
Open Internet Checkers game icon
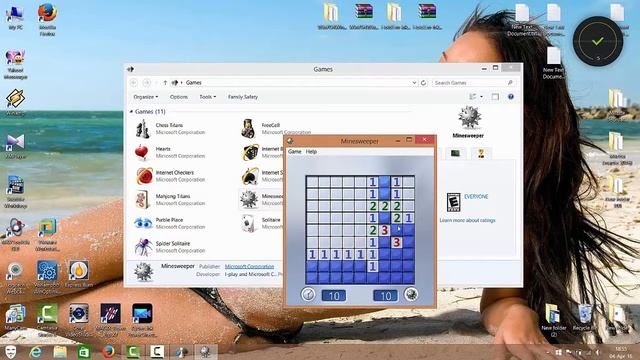point(144,176)
